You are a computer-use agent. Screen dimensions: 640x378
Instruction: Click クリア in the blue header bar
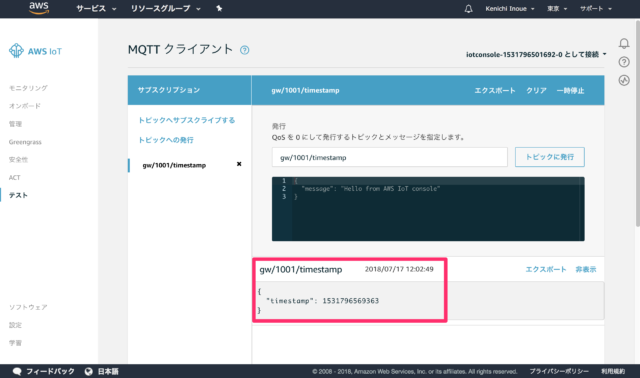[x=536, y=91]
